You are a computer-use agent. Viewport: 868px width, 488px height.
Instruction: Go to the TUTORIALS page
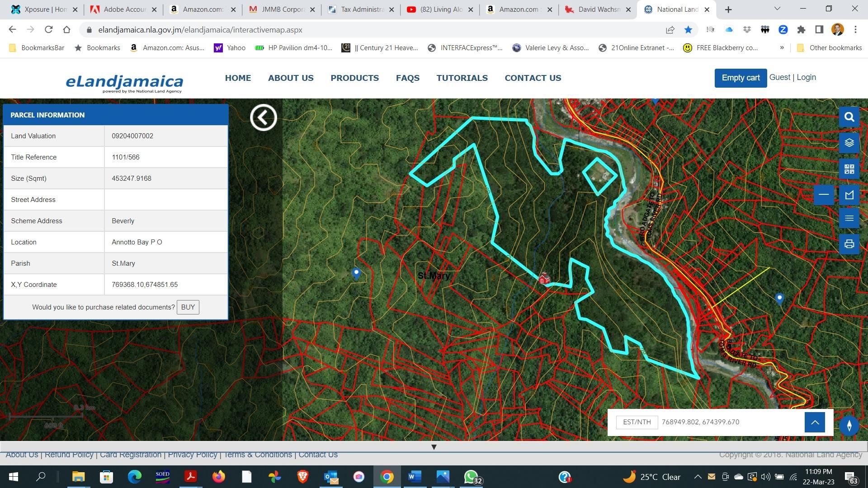[462, 78]
